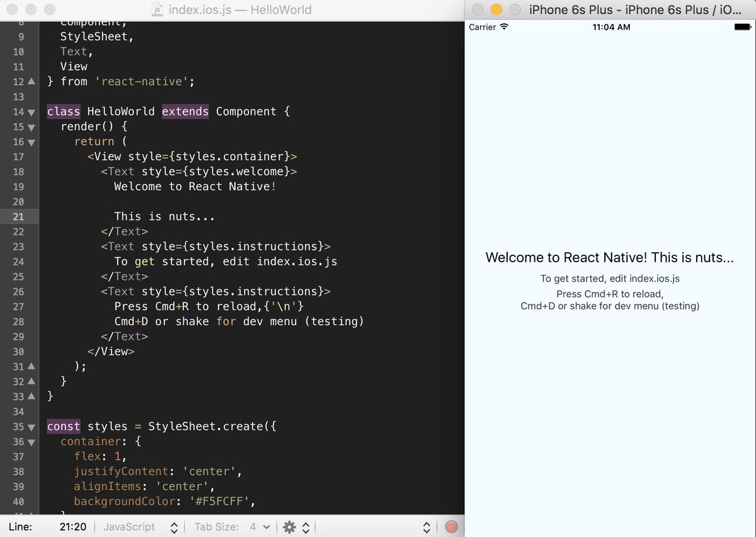This screenshot has height=537, width=756.
Task: Click the 'class' keyword on line 14
Action: pyautogui.click(x=64, y=112)
